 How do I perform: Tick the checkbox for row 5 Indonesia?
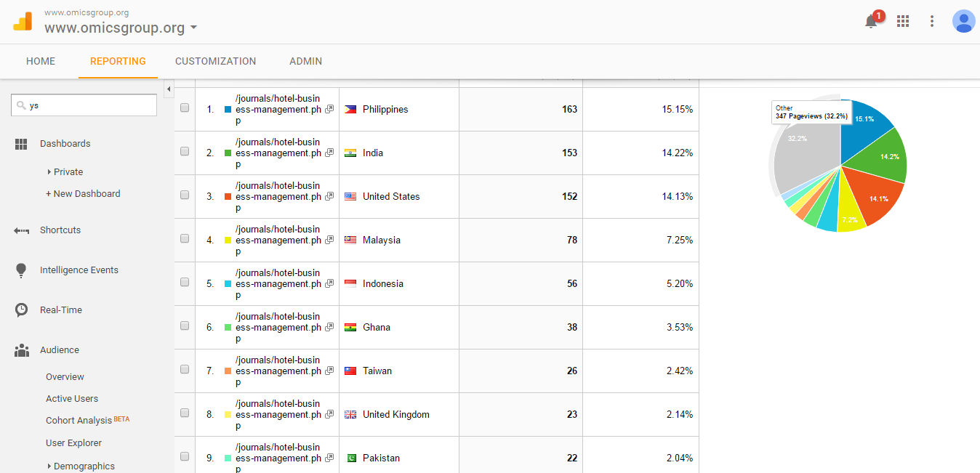(x=185, y=282)
